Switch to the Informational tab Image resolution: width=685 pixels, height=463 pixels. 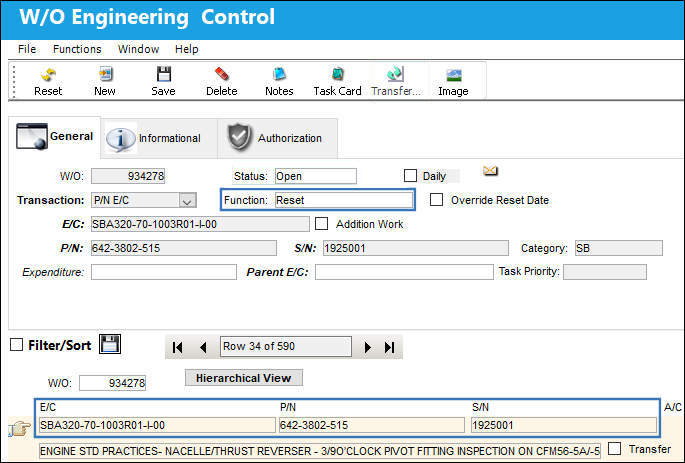[159, 138]
